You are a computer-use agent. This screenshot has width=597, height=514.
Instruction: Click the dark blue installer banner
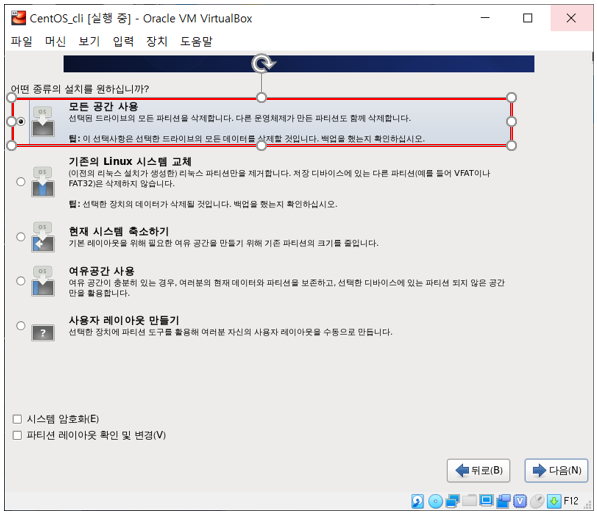299,64
